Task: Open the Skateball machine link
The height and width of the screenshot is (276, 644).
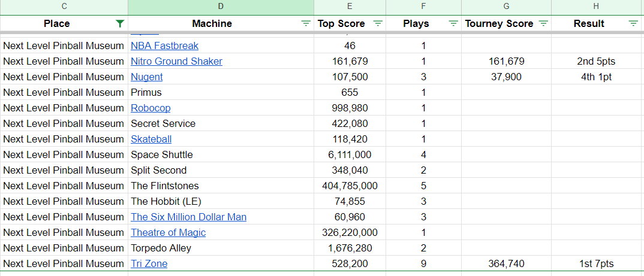Action: [x=151, y=139]
